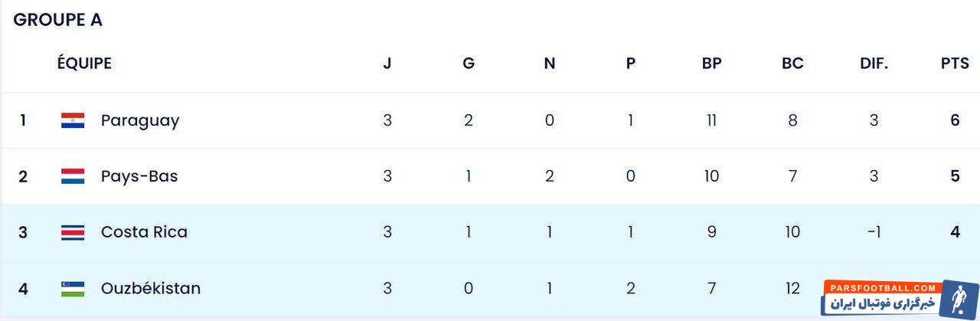Open the Pays-Bas team link
Screen dimensions: 980x321
[x=139, y=176]
